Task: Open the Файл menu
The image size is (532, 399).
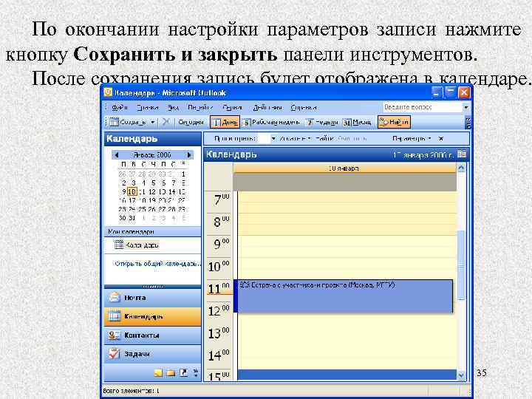Action: coord(120,108)
